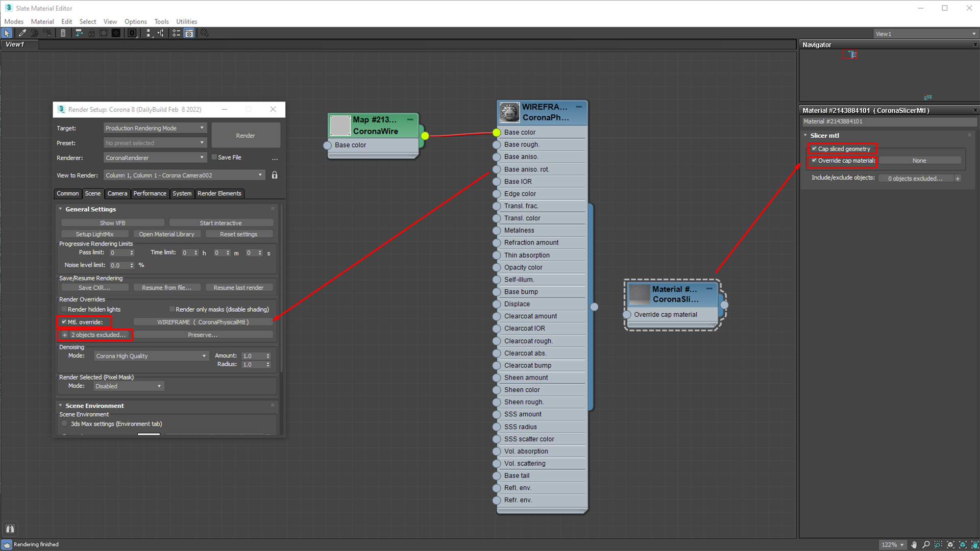Click the Render button

point(246,135)
